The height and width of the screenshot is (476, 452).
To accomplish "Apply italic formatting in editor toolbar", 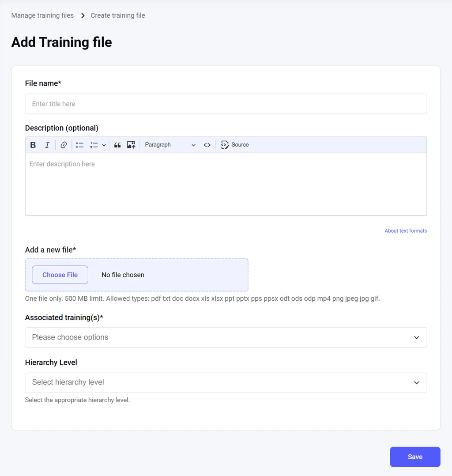I will point(47,145).
